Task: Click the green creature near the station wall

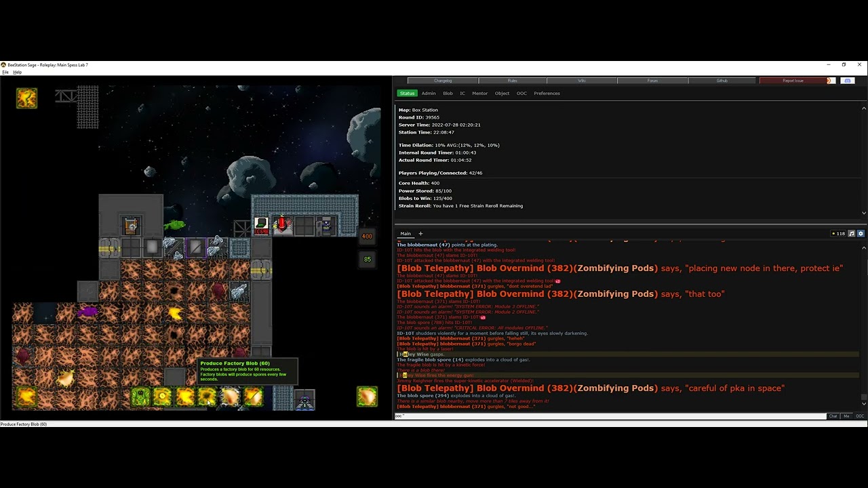Action: (x=174, y=224)
